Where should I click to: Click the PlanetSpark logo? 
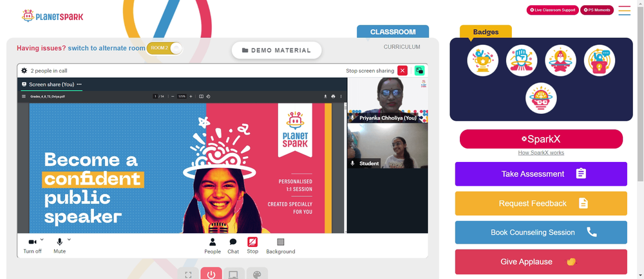pyautogui.click(x=53, y=16)
